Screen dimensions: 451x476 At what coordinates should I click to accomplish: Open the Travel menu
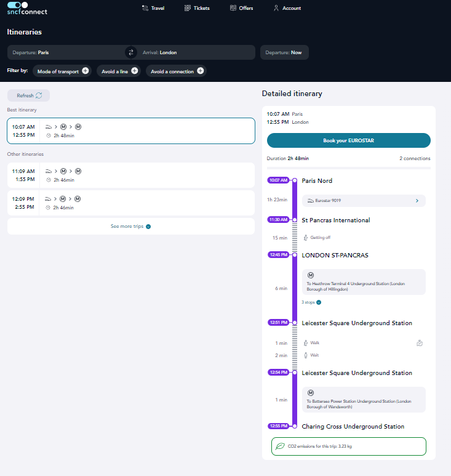[x=153, y=8]
